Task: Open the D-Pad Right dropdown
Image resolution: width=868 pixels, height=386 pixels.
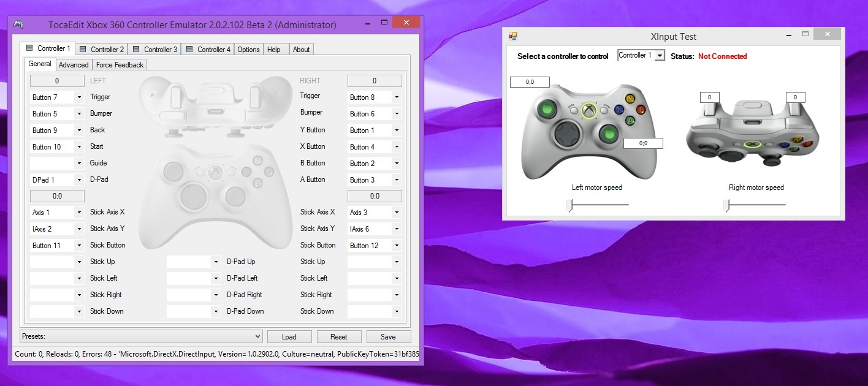Action: pos(194,295)
